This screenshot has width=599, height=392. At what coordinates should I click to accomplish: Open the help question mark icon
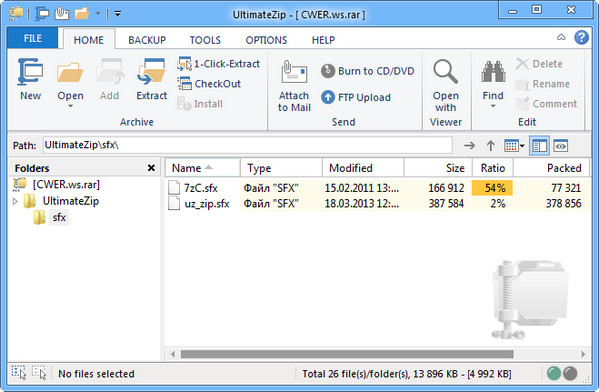click(581, 37)
